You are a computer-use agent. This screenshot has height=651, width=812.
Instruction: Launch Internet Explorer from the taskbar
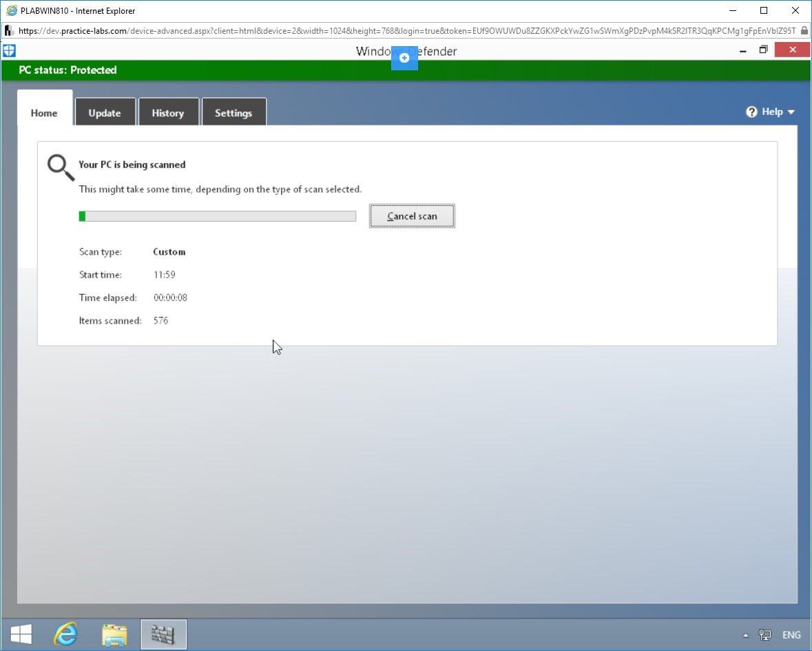tap(65, 634)
